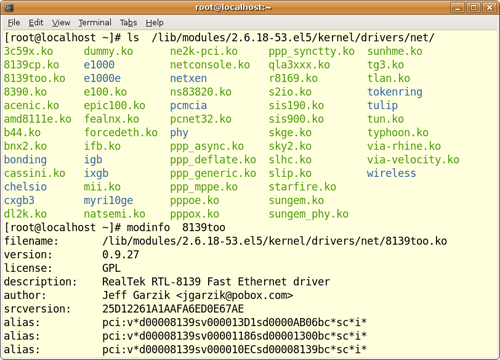Screen dimensions: 500x360
Task: Click the file name amd8111e.ko
Action: (x=38, y=119)
